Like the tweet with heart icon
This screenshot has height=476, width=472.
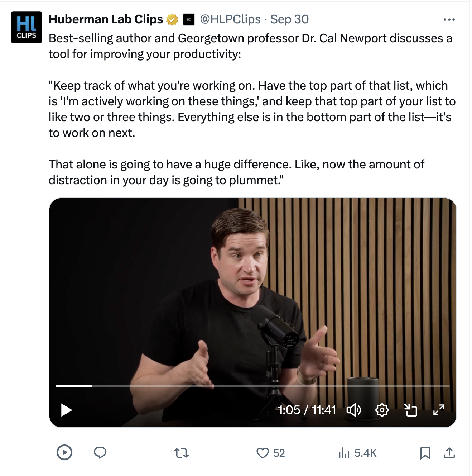[x=263, y=453]
